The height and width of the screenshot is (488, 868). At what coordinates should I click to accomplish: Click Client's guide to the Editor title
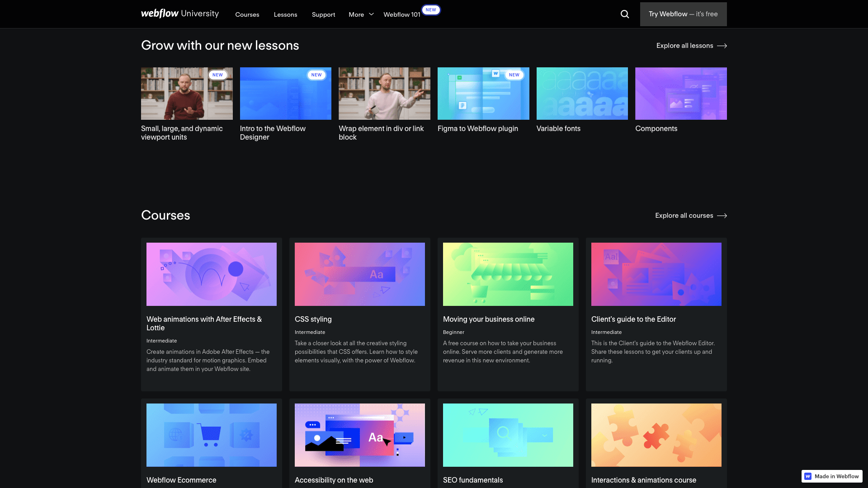click(633, 319)
